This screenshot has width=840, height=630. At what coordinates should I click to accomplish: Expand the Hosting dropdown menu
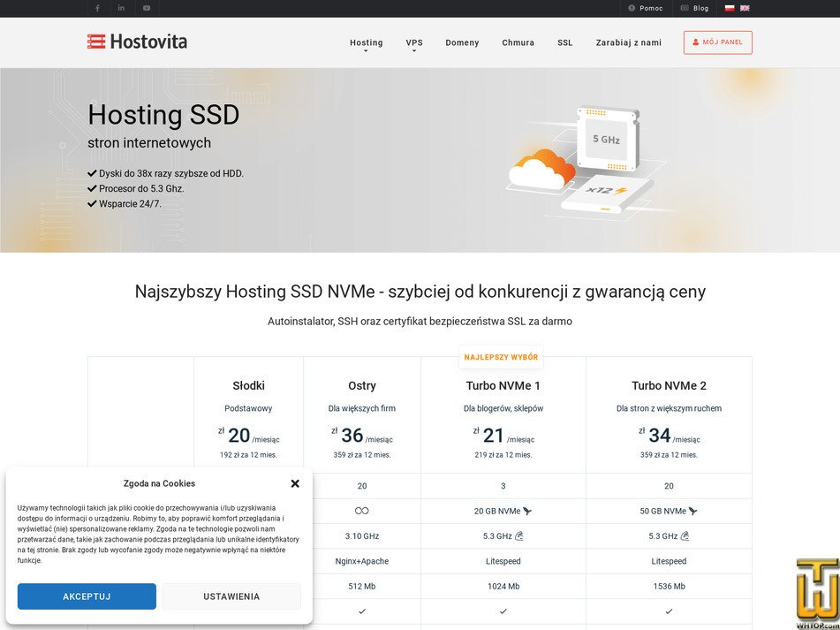click(367, 43)
